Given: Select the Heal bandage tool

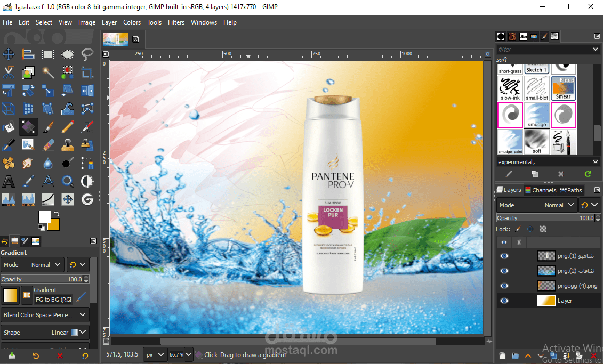Looking at the screenshot, I should (x=9, y=163).
